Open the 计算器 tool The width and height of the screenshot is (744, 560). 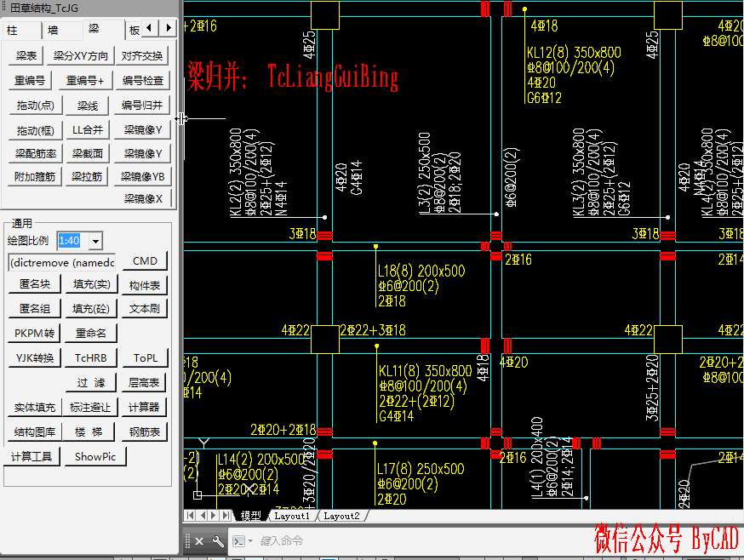tap(144, 408)
